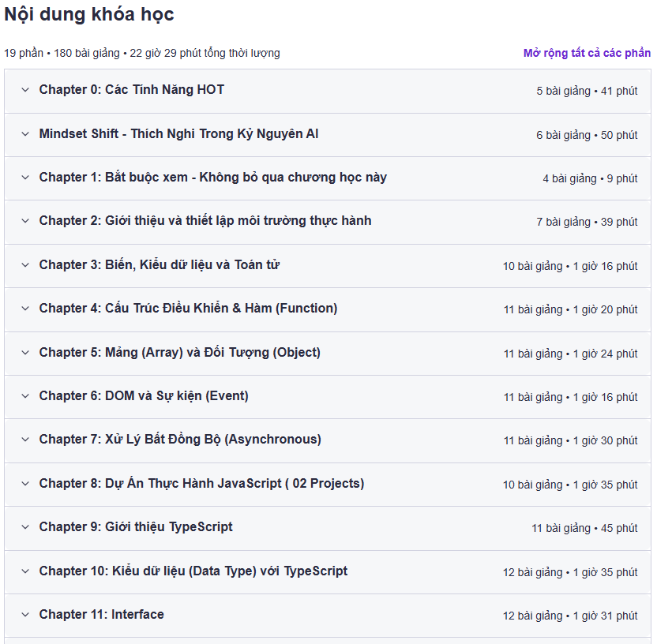
Task: Open Chapter 11: Interface title
Action: click(x=101, y=615)
